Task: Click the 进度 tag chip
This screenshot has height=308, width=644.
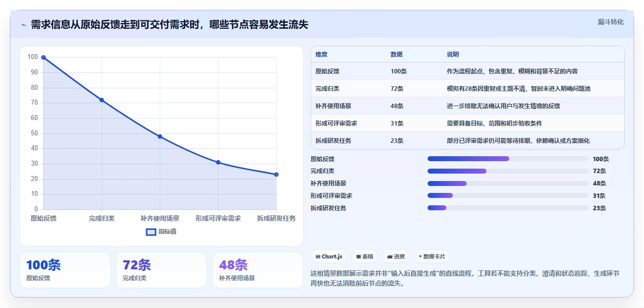Action: pyautogui.click(x=396, y=256)
